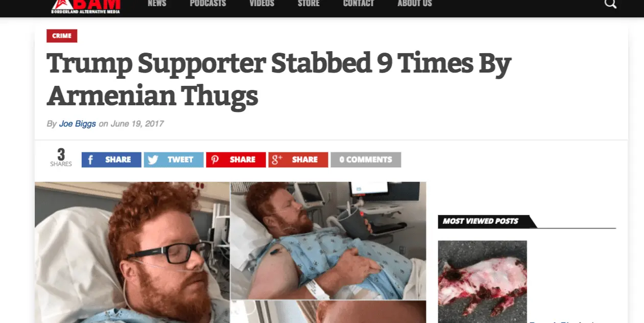Click the article headline about Trump supporter

click(x=279, y=79)
